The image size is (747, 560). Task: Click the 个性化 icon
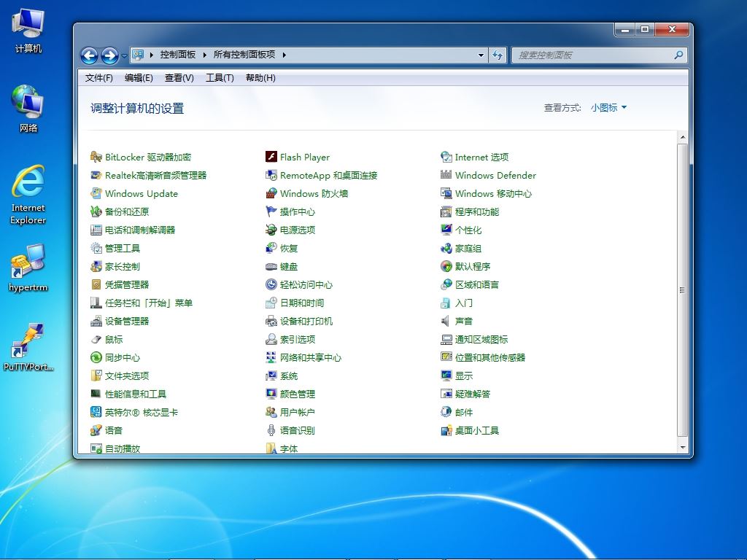446,230
